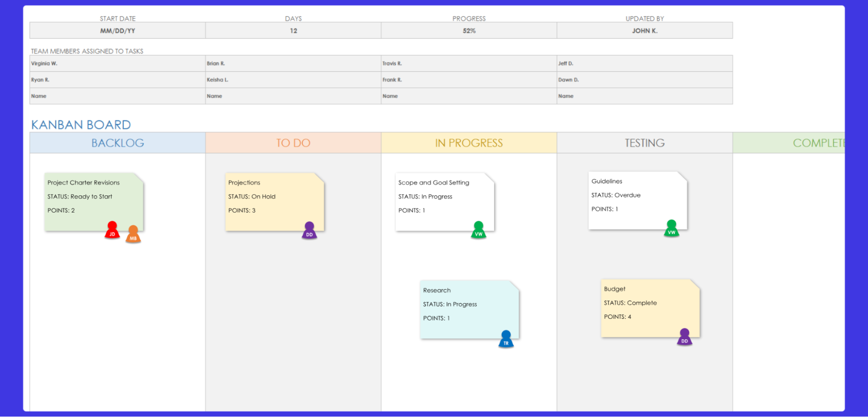Click the red JD person marker

(x=112, y=230)
